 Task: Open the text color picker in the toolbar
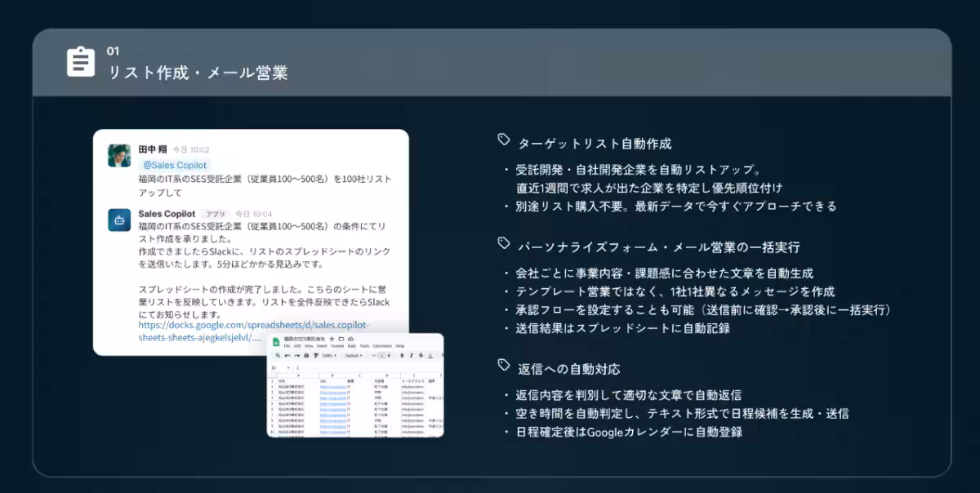430,355
